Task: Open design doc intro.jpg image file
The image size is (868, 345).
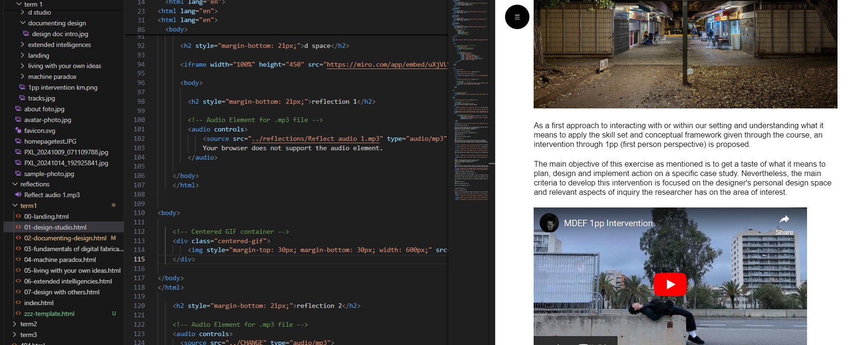Action: 60,34
